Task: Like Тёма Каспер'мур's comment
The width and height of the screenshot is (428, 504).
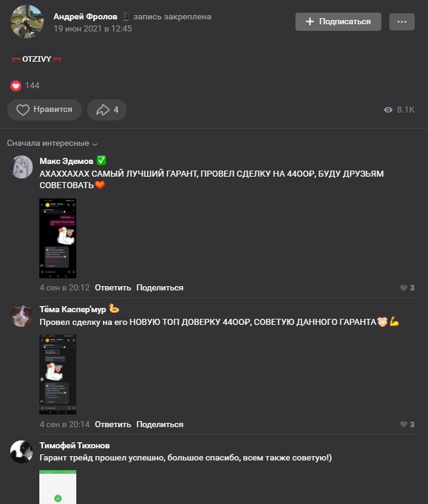Action: click(407, 424)
